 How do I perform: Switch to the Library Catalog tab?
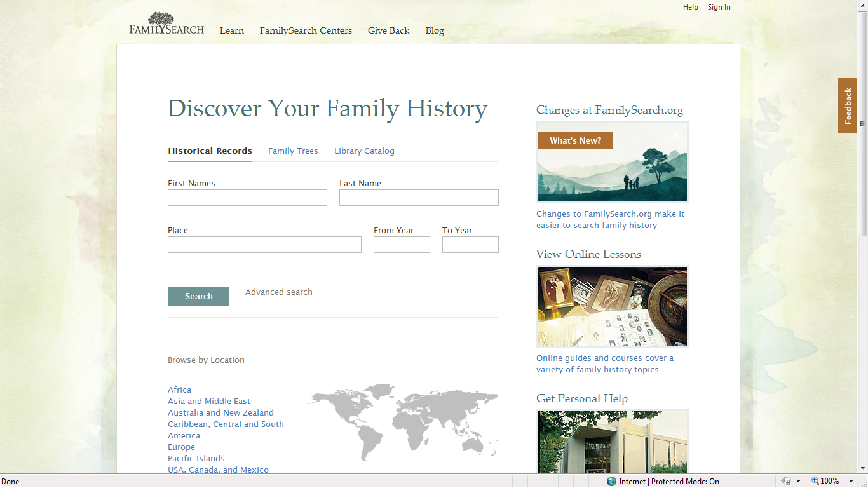pos(364,151)
